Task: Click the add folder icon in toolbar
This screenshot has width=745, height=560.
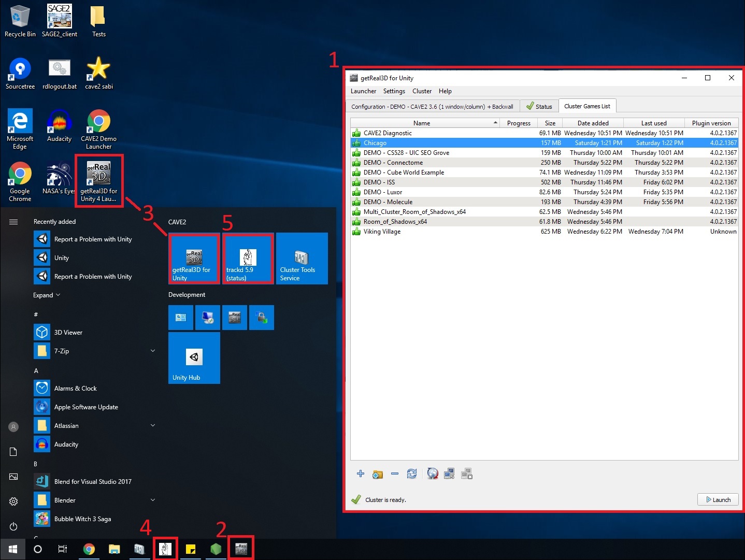Action: (x=378, y=474)
